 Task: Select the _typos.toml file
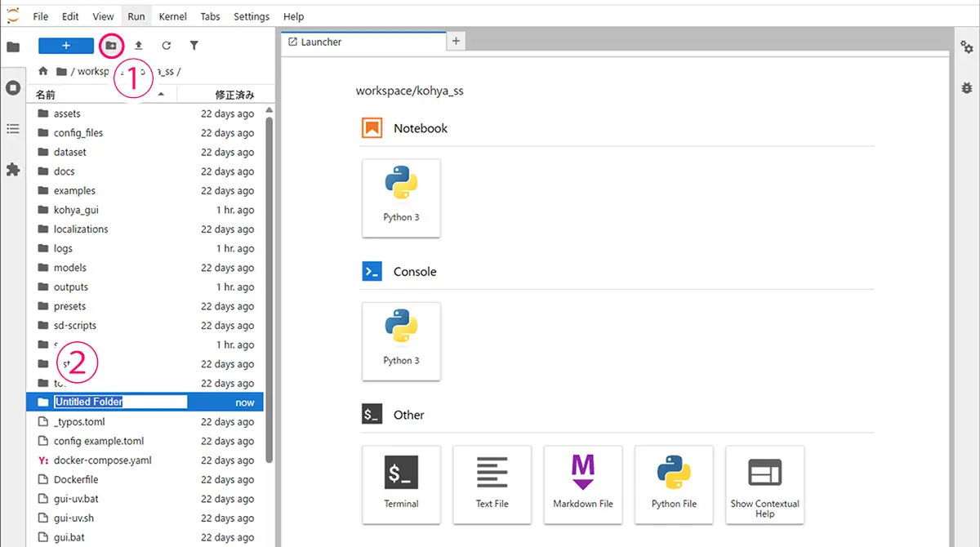tap(145, 422)
